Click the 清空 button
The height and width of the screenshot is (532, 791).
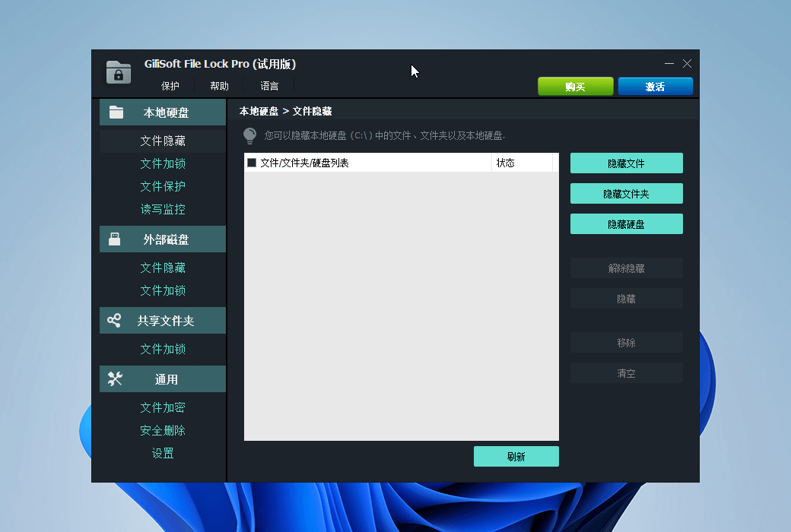point(627,373)
